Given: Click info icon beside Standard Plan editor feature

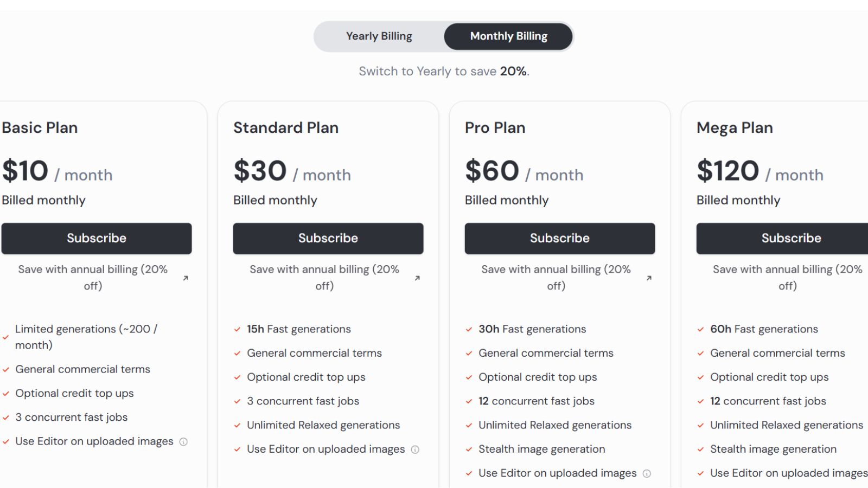Looking at the screenshot, I should pyautogui.click(x=415, y=450).
